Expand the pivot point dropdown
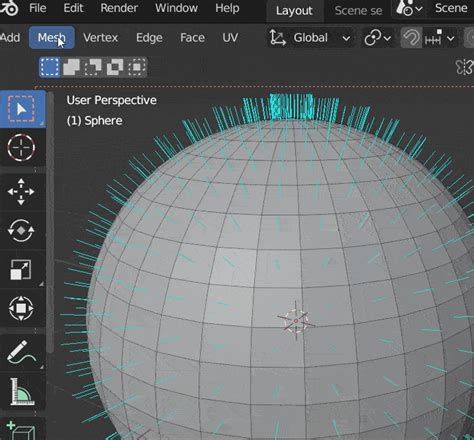The height and width of the screenshot is (440, 474). (377, 38)
